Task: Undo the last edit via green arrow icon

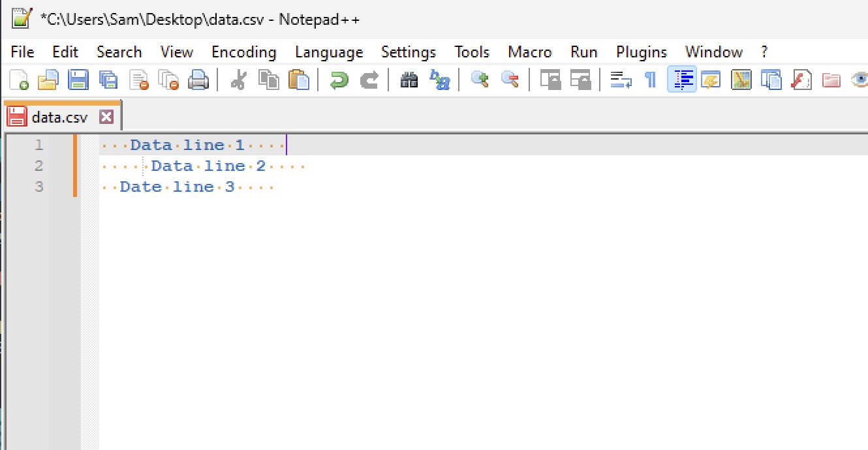Action: pyautogui.click(x=339, y=80)
